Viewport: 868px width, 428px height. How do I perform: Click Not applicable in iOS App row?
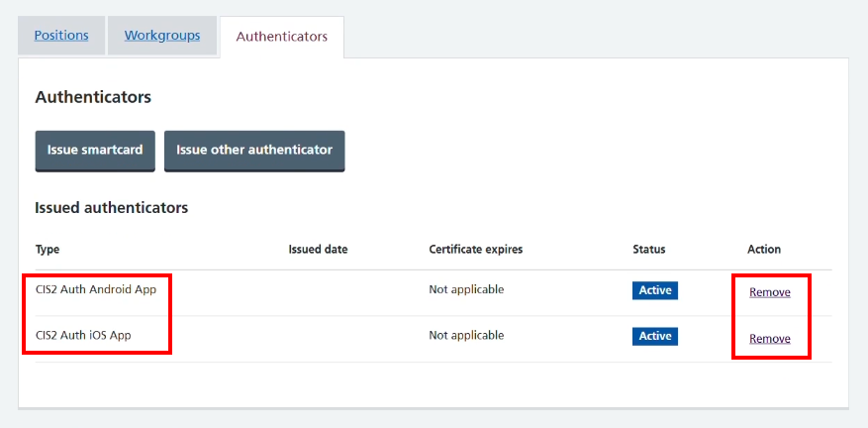(466, 336)
